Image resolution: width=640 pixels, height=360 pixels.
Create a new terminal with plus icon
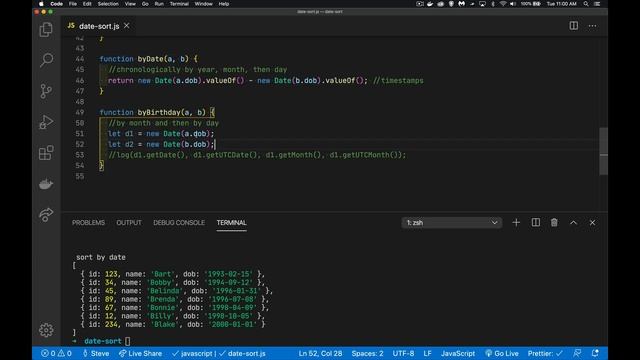[x=516, y=222]
